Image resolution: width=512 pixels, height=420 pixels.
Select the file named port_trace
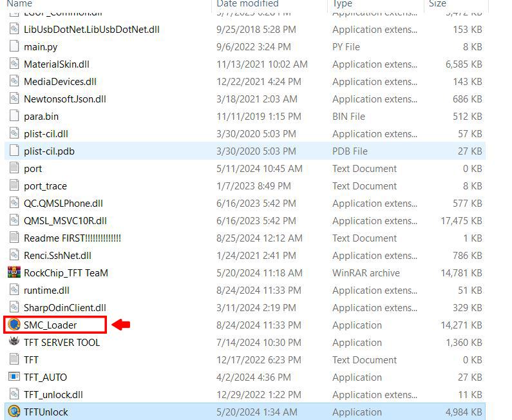tap(45, 186)
